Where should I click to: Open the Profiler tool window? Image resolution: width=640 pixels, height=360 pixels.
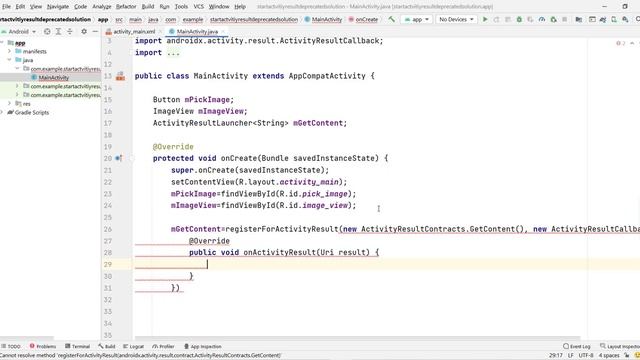163,346
